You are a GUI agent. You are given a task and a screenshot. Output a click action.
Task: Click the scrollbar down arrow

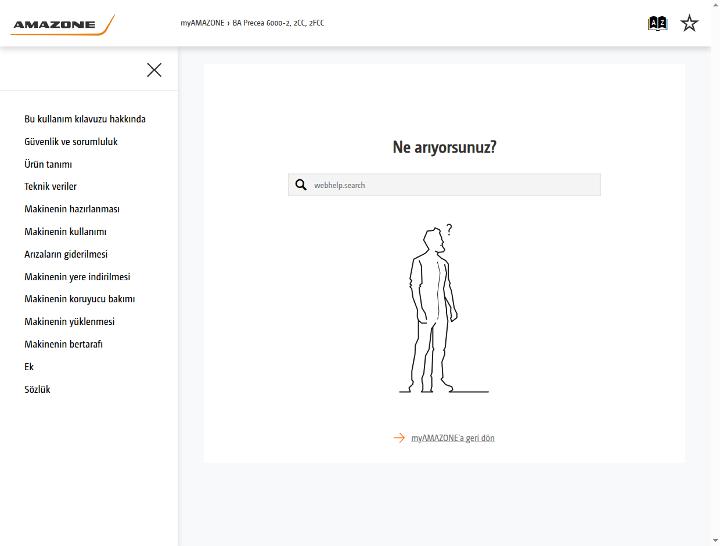tap(715, 541)
